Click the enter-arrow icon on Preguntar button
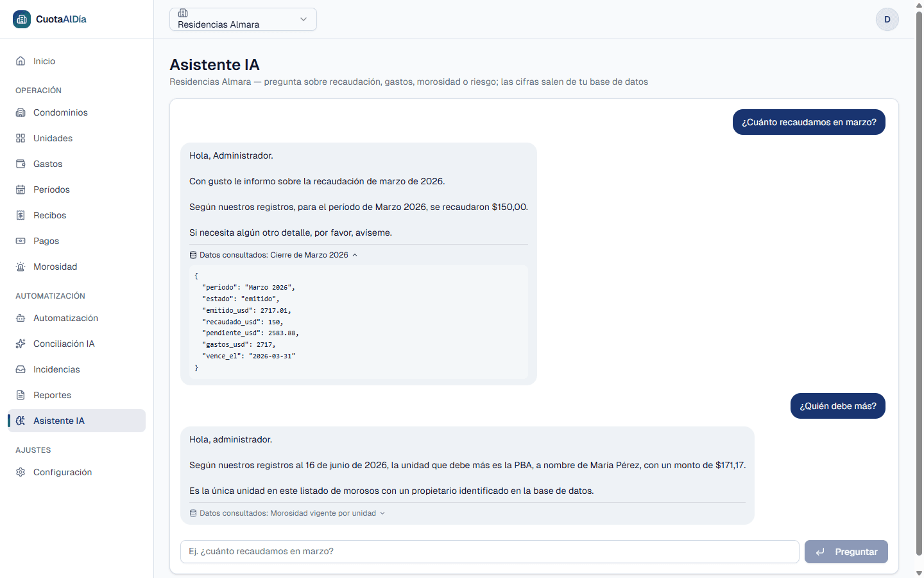Image resolution: width=924 pixels, height=578 pixels. point(820,552)
